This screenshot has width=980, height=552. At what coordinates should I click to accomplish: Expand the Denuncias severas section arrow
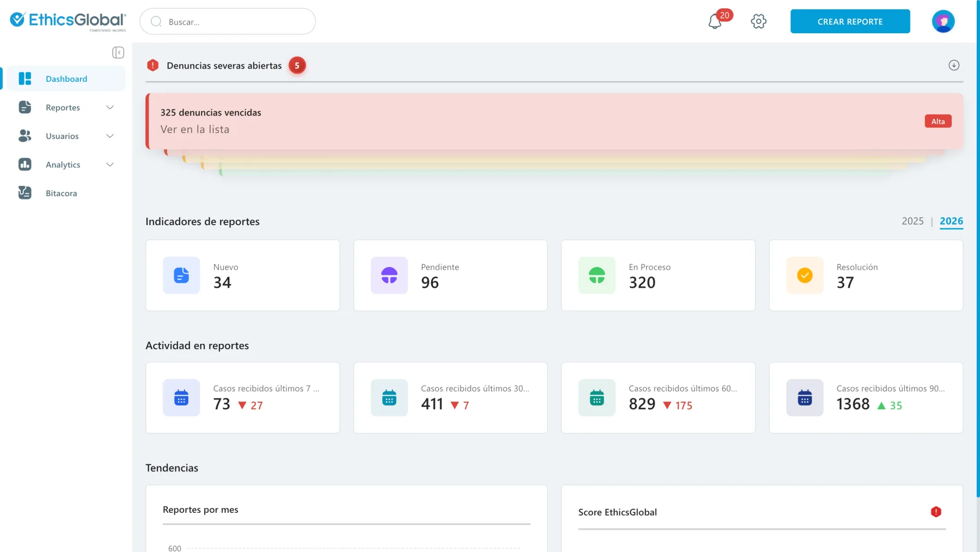pyautogui.click(x=954, y=65)
